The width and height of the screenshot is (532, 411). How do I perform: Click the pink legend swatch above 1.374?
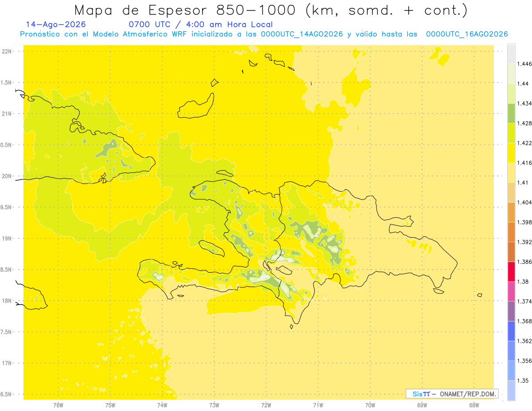(511, 291)
